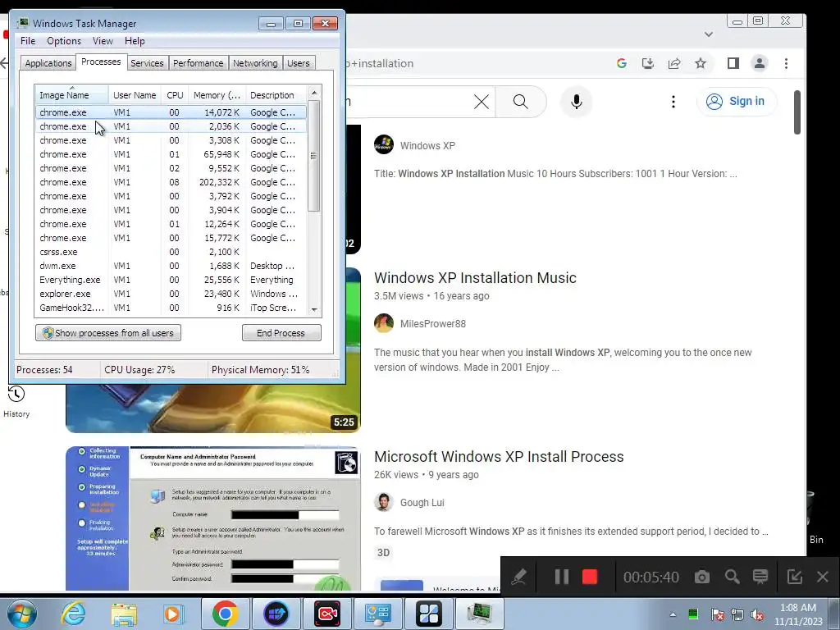Select chrome.exe row using 65,948 K memory

pyautogui.click(x=171, y=154)
